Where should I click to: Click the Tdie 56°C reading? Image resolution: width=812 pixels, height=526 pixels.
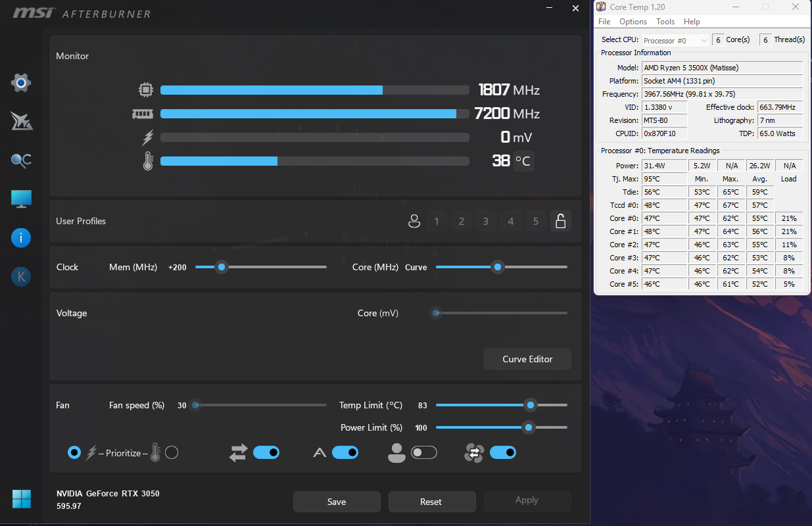click(x=664, y=192)
